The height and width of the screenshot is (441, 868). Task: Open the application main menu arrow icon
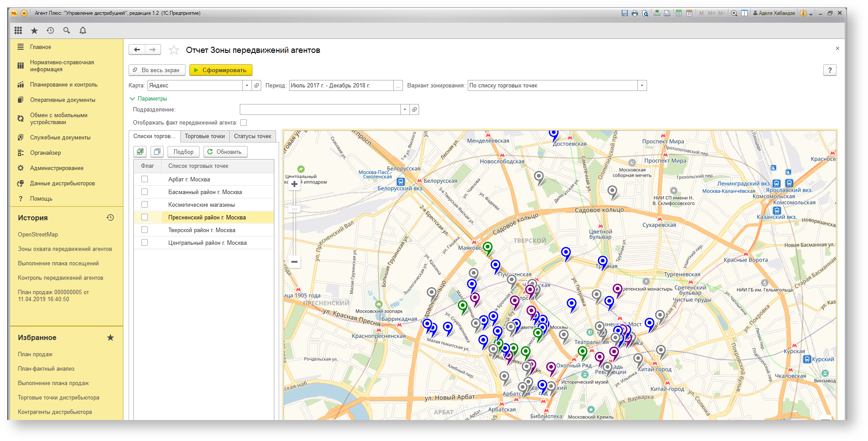24,13
